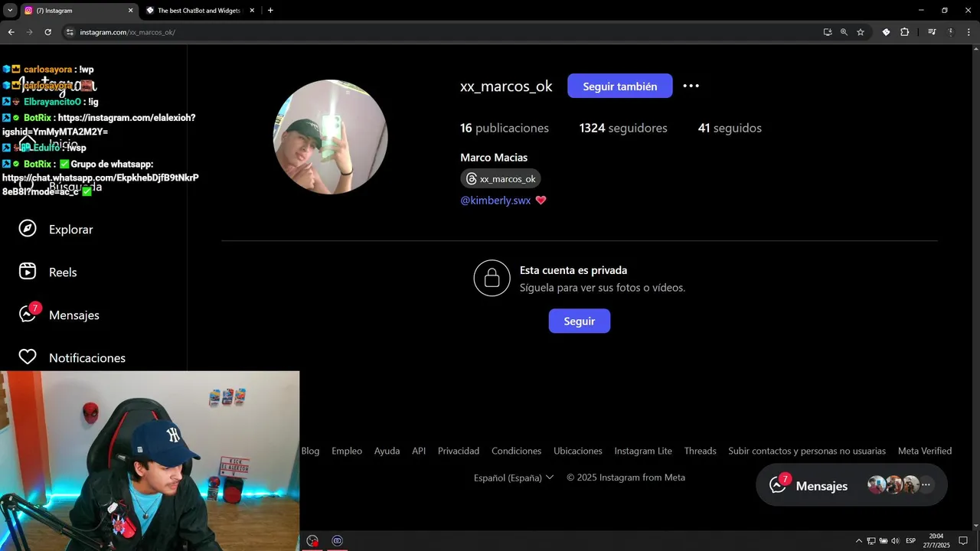Open the floating Mensajes messenger icon
This screenshot has width=980, height=551.
pyautogui.click(x=779, y=485)
